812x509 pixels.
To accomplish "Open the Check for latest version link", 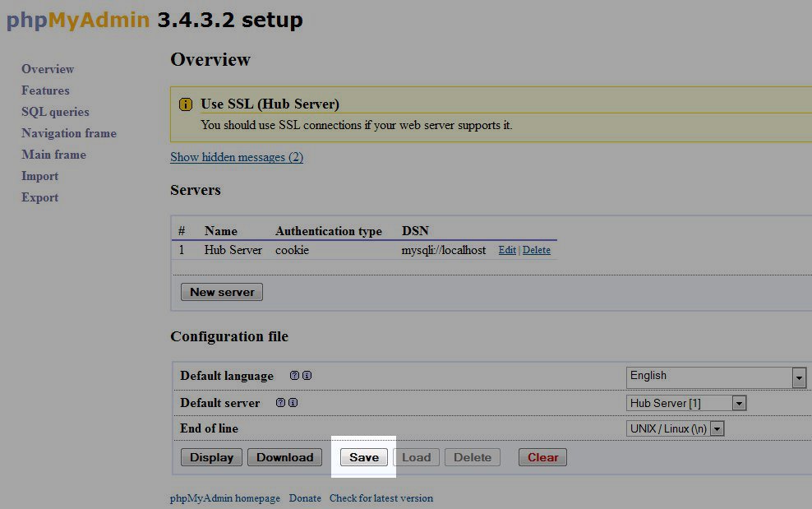I will pos(381,498).
